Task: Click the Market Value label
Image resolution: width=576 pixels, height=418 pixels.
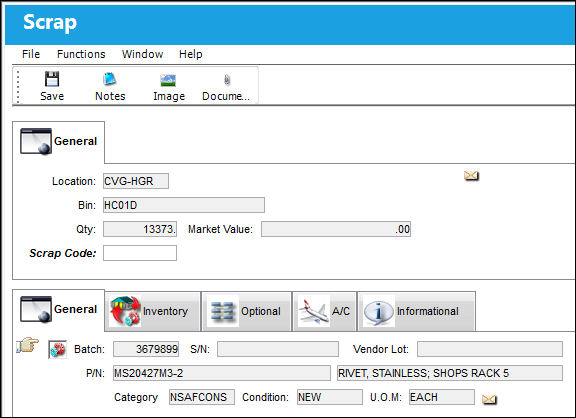Action: pyautogui.click(x=220, y=229)
